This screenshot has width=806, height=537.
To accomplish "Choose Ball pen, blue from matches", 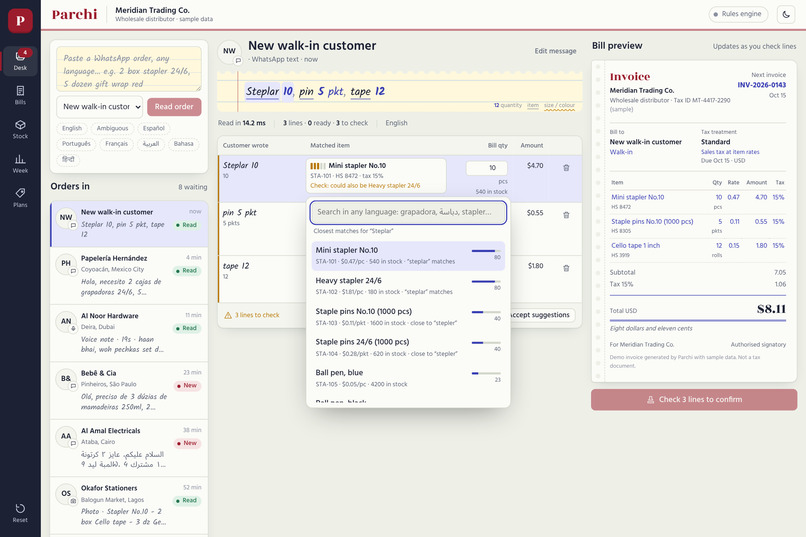I will 408,378.
